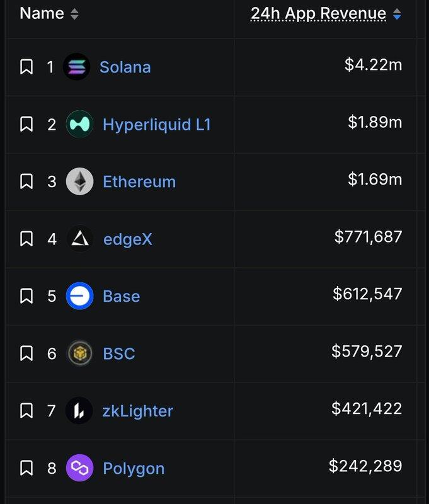Click the Hyperliquid L1 logo icon
Viewport: 429px width, 504px height.
point(79,124)
